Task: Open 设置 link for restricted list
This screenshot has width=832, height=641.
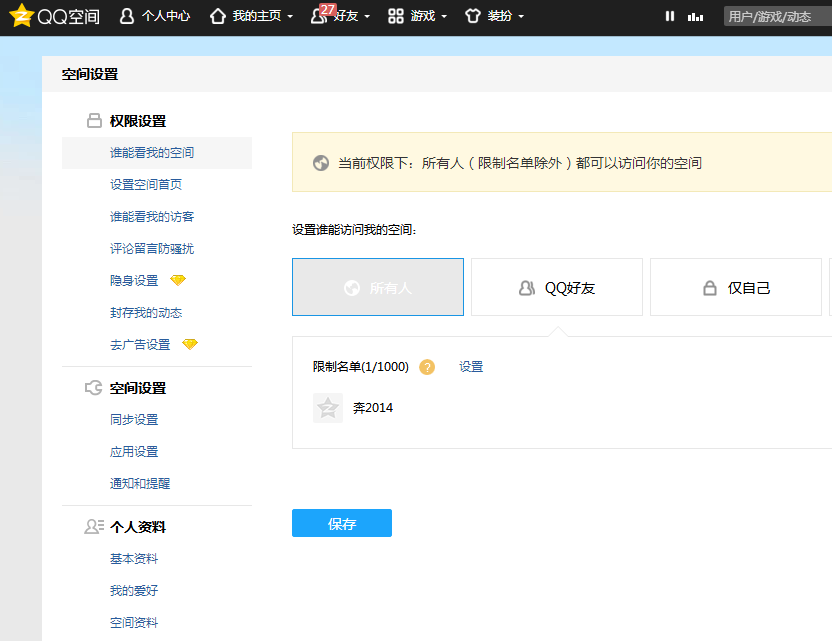Action: tap(471, 367)
